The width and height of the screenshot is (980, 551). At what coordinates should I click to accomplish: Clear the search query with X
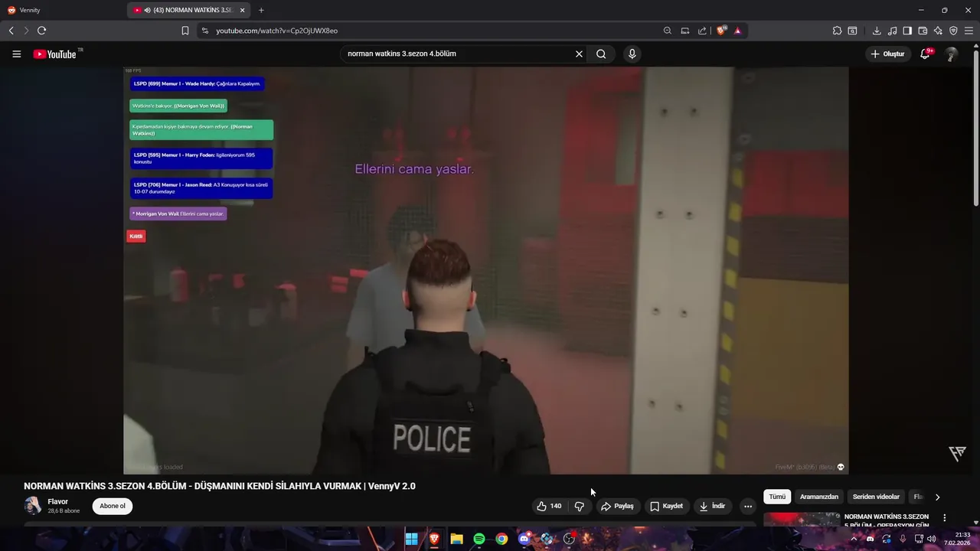[x=579, y=54]
